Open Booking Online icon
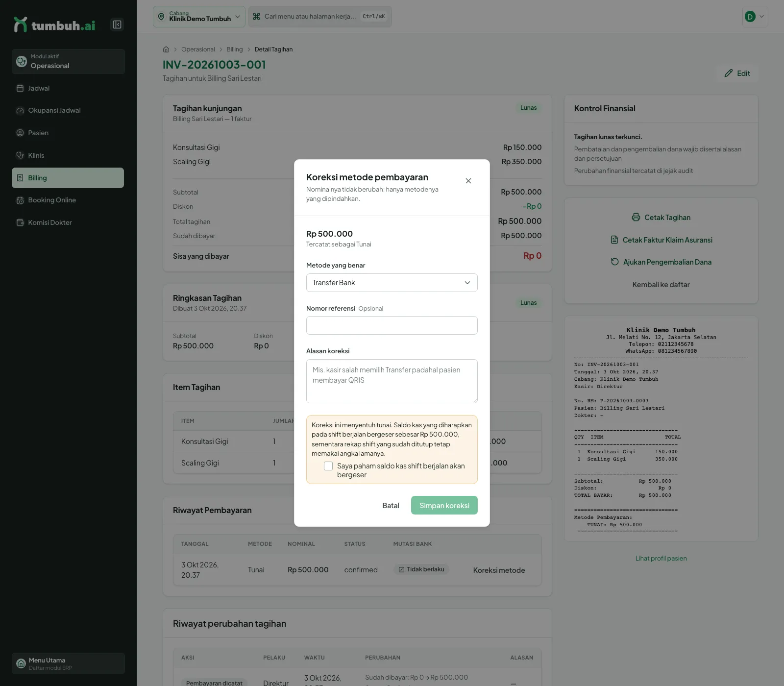The width and height of the screenshot is (784, 686). (20, 200)
